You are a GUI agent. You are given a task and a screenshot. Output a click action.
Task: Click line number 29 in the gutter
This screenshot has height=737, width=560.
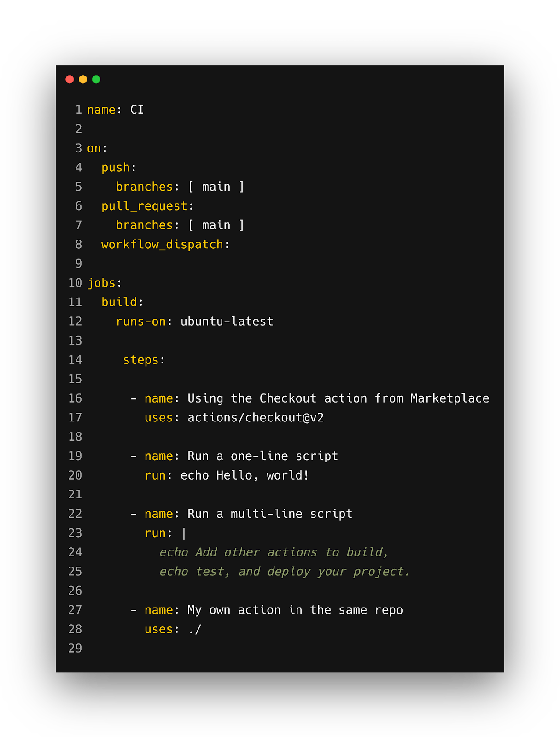(75, 649)
